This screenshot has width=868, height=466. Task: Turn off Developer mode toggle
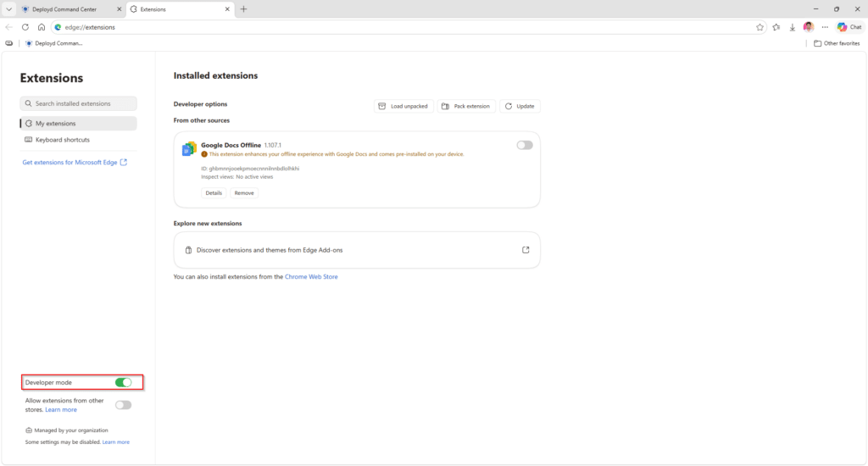coord(124,382)
